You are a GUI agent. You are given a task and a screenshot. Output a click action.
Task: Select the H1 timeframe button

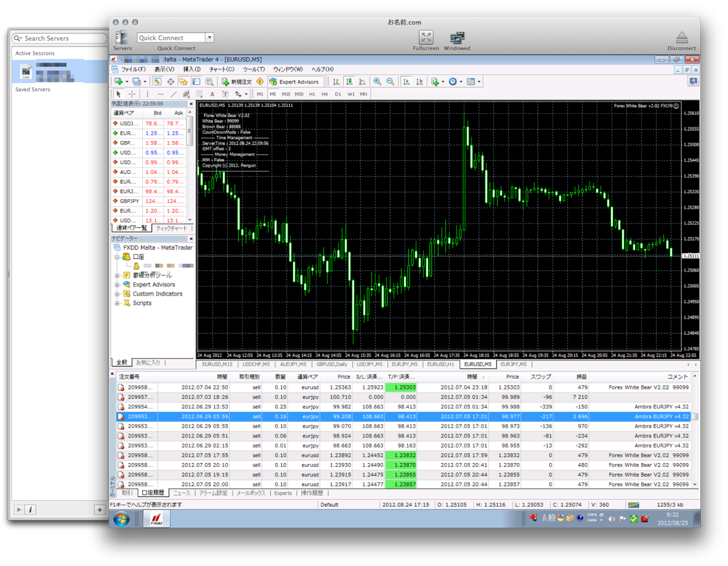point(312,94)
